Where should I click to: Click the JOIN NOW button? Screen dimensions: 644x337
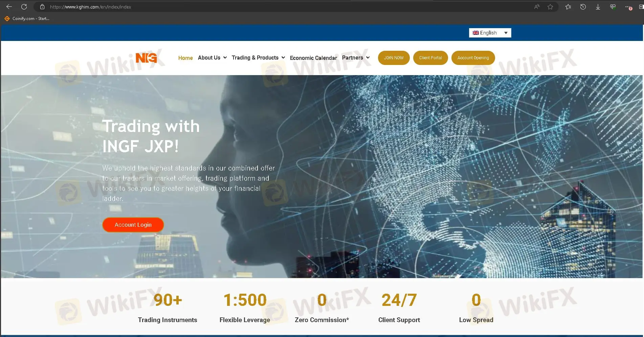tap(394, 58)
